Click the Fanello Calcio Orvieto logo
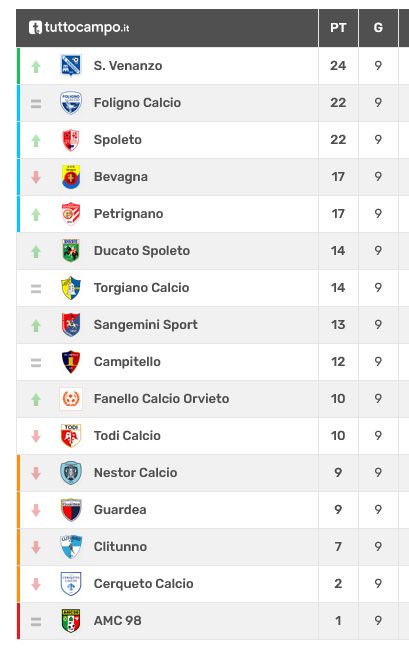 tap(71, 399)
